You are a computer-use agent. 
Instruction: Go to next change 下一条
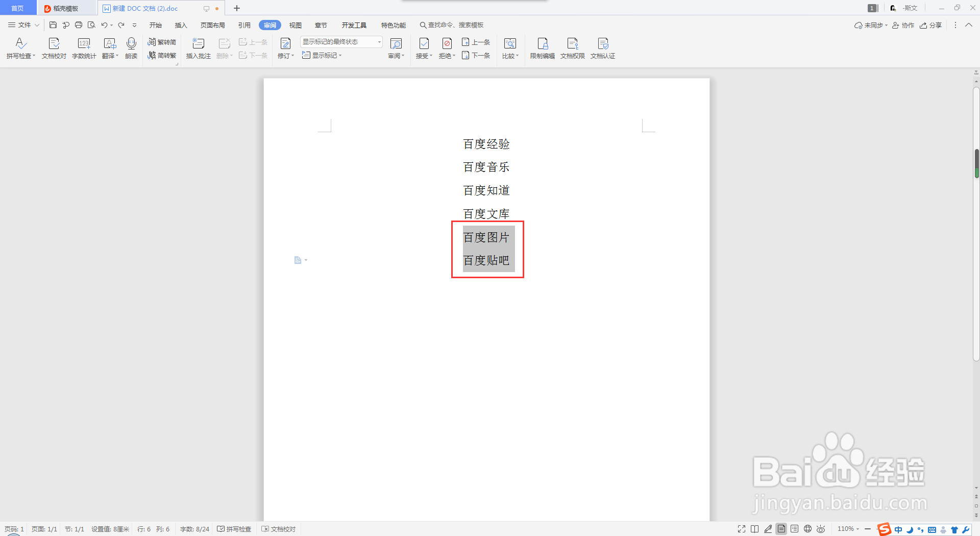coord(476,55)
